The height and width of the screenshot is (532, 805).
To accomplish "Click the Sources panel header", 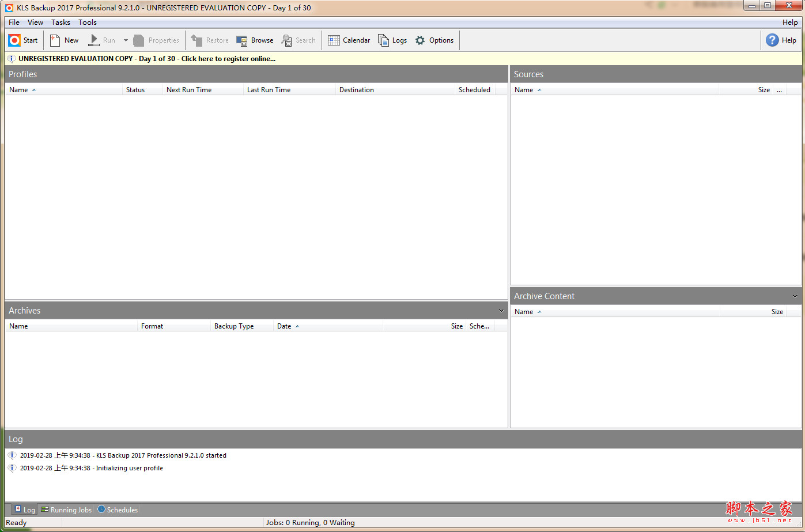I will 656,74.
